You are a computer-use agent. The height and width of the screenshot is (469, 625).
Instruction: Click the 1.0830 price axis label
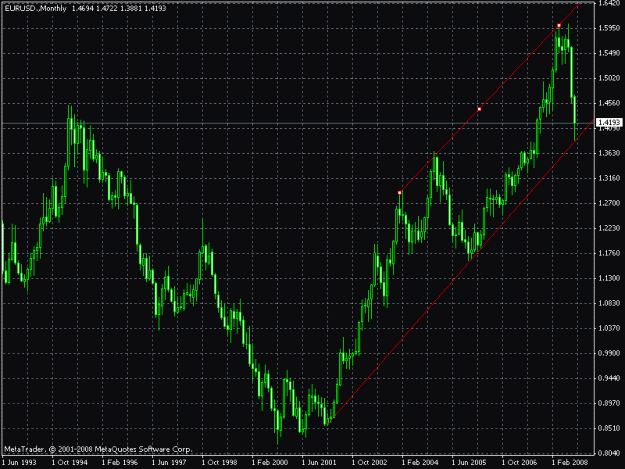point(609,304)
